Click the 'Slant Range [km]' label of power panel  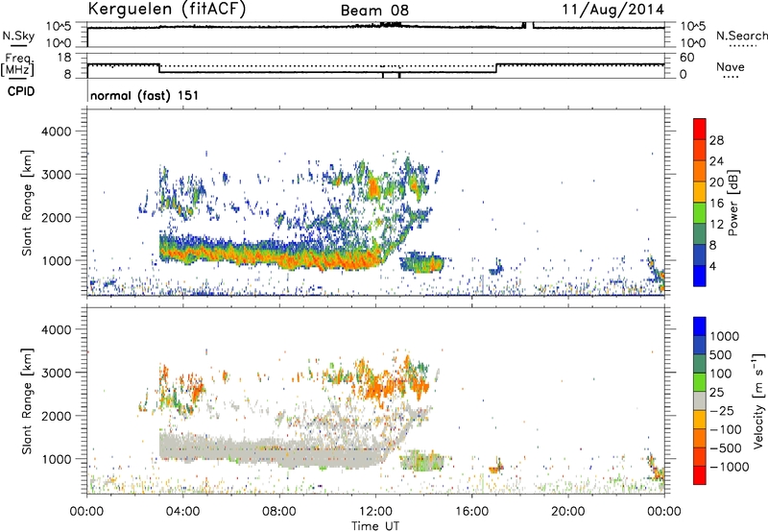tap(27, 204)
